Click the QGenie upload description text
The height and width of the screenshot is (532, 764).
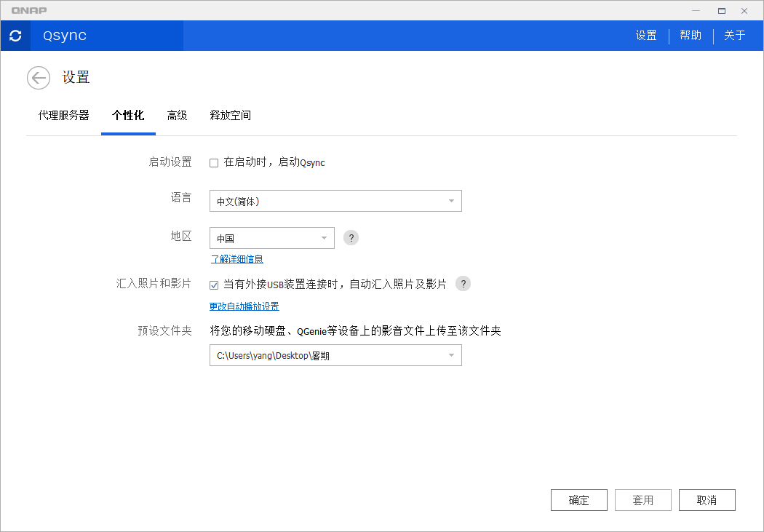pyautogui.click(x=355, y=331)
